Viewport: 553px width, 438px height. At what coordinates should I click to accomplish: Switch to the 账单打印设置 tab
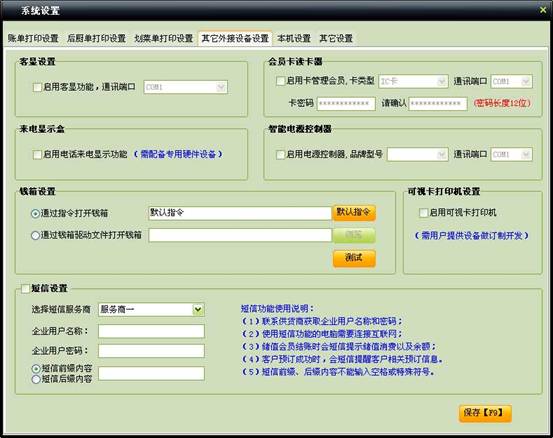[33, 38]
